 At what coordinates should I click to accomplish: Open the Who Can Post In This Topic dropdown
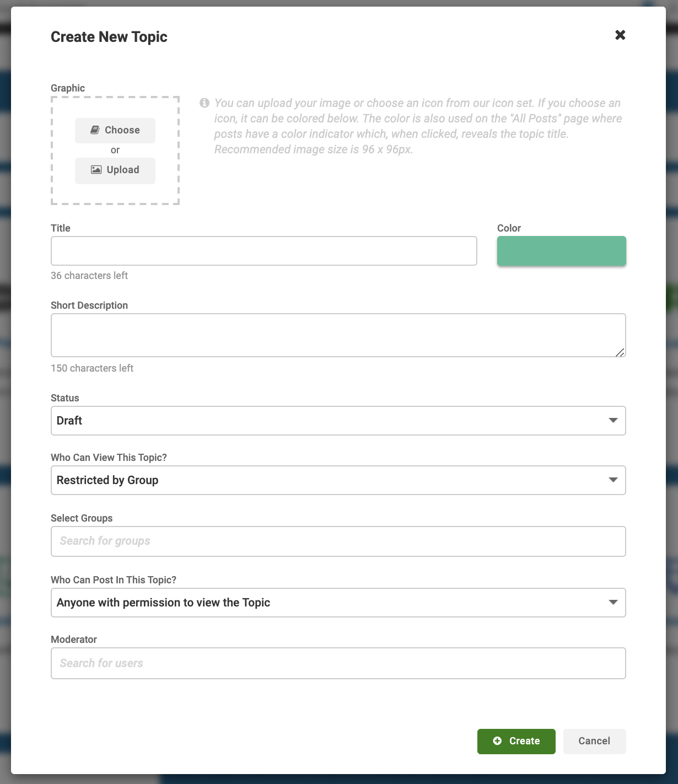pos(338,603)
